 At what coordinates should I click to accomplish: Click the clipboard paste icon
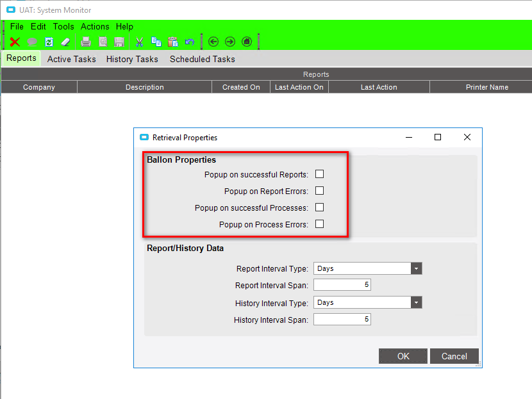[173, 42]
